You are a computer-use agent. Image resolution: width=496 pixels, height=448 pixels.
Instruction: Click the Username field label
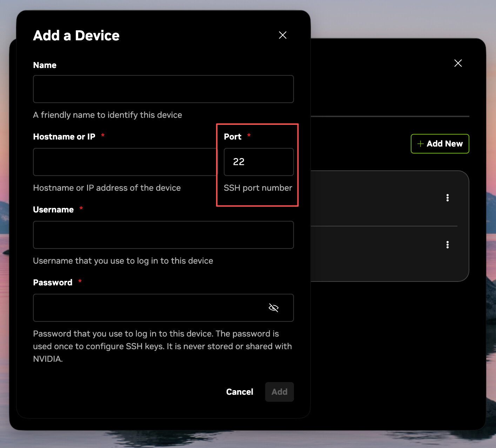[53, 210]
